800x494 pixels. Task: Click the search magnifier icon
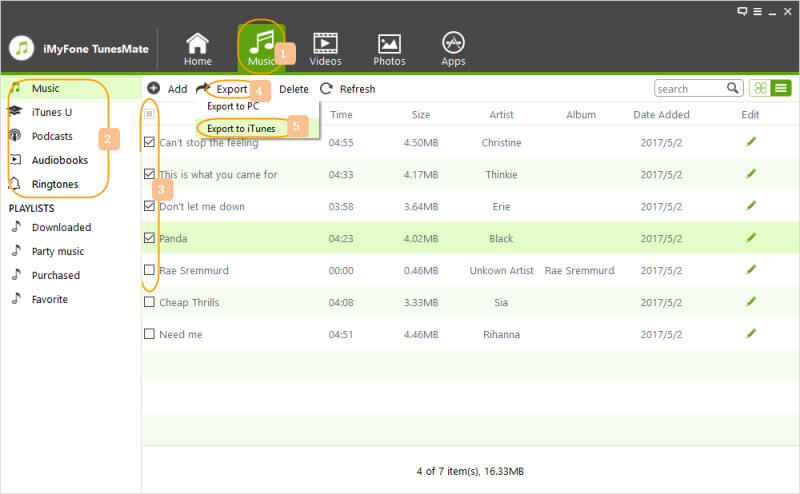point(733,88)
